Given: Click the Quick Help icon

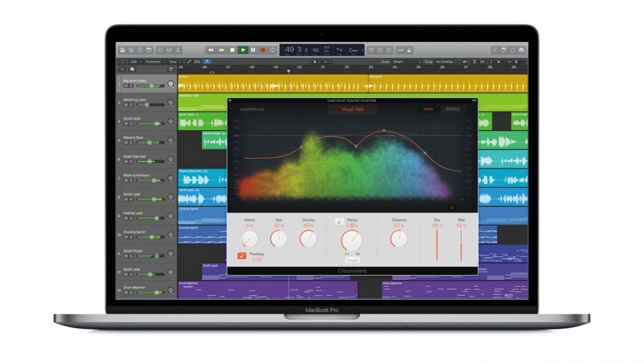Looking at the screenshot, I should coord(140,50).
